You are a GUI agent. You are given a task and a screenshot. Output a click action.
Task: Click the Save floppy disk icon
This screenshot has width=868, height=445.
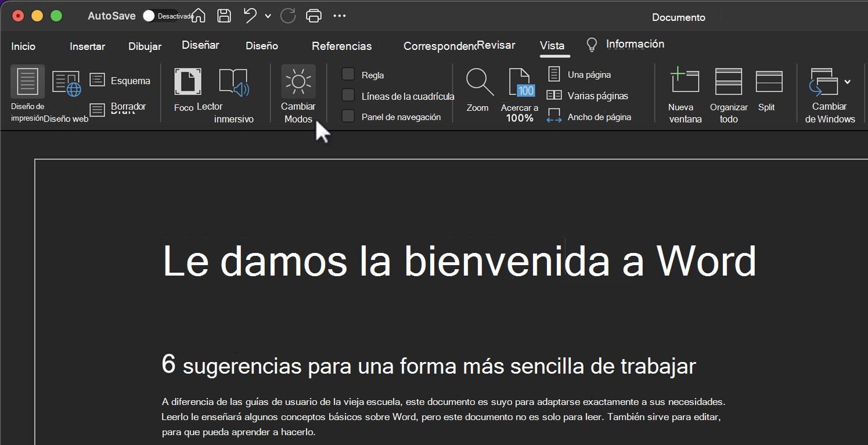[x=224, y=16]
